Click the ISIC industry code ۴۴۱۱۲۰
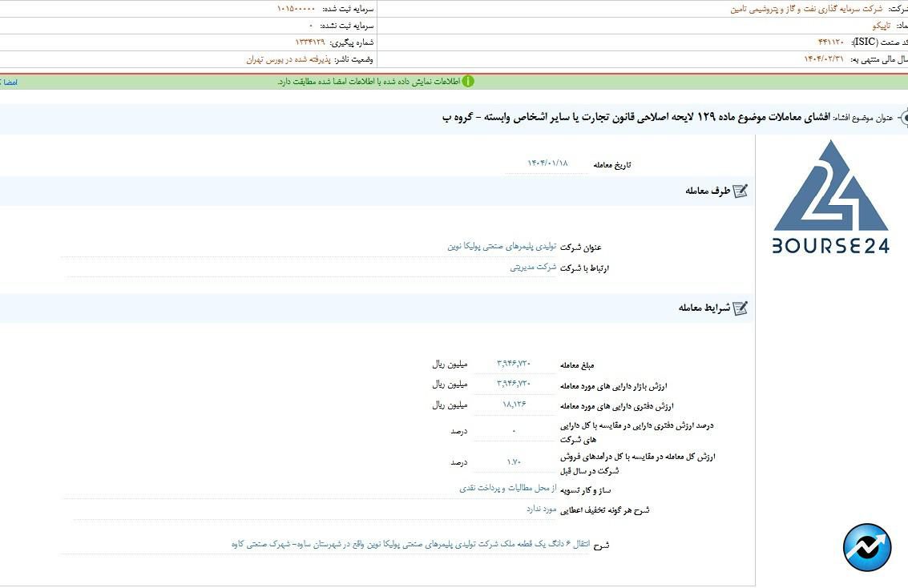This screenshot has width=908, height=588. click(x=830, y=42)
